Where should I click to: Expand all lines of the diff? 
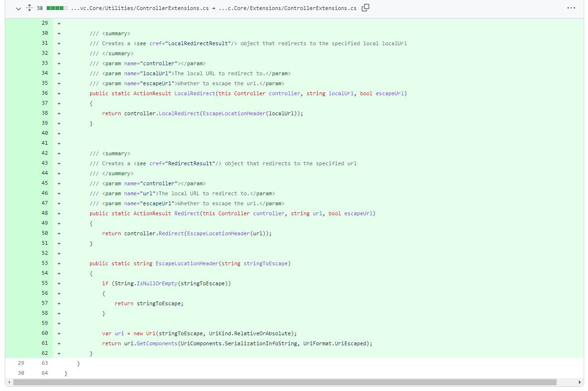click(x=30, y=8)
